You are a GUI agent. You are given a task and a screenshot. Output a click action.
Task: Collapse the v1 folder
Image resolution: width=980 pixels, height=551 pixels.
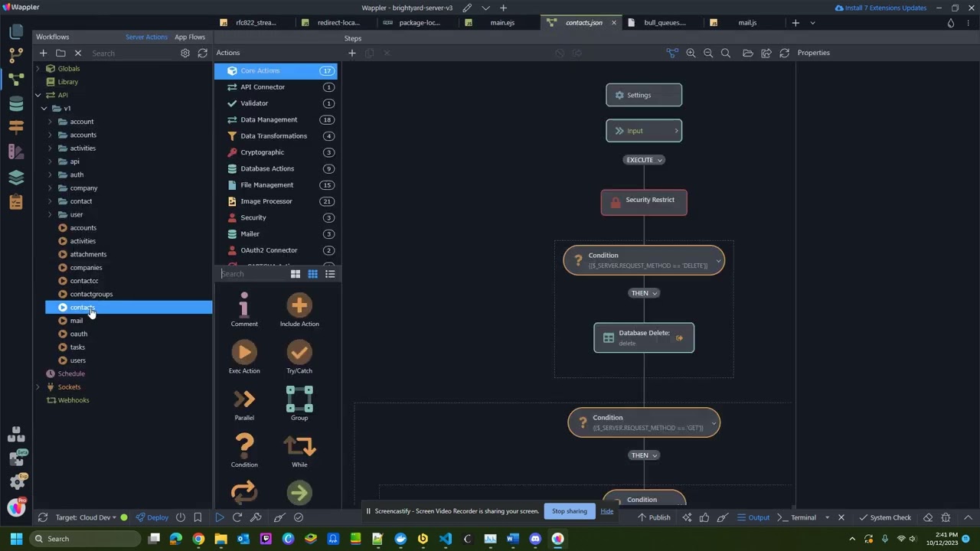pyautogui.click(x=44, y=109)
